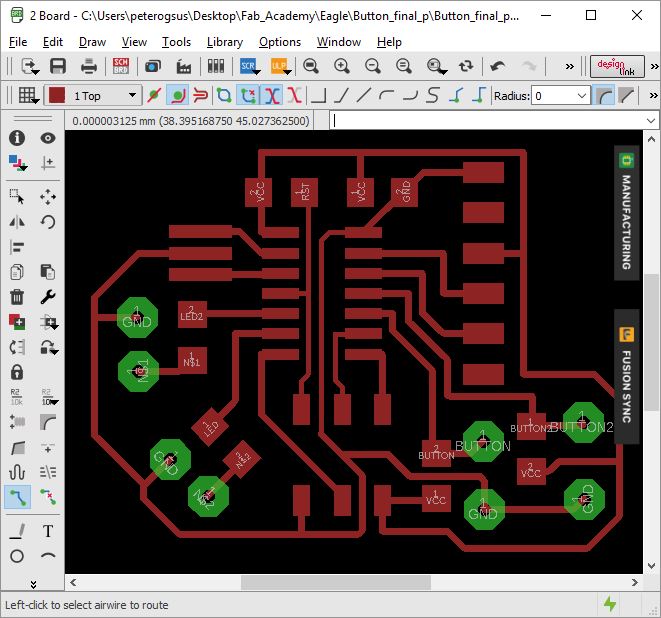Select the Lock tool
Screen dimensions: 661x618
pyautogui.click(x=17, y=371)
